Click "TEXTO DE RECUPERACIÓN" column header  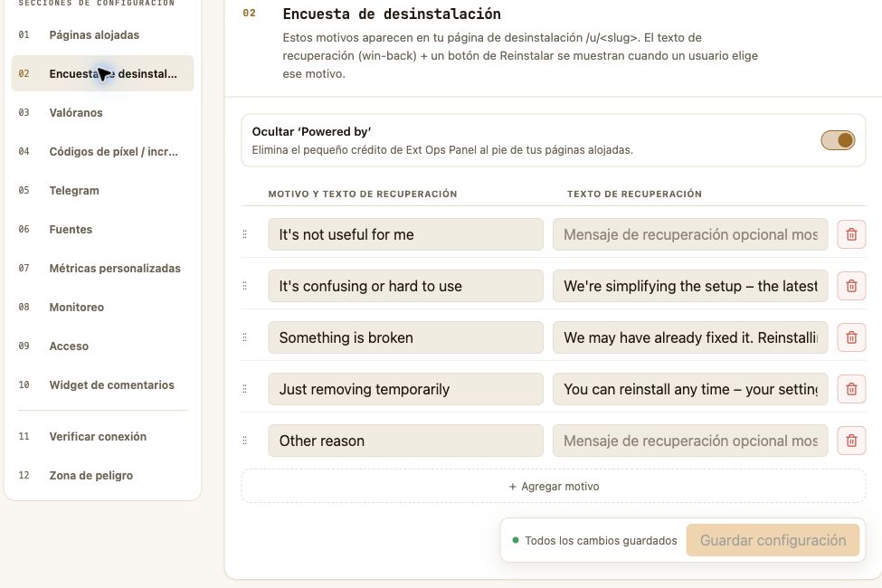[634, 194]
